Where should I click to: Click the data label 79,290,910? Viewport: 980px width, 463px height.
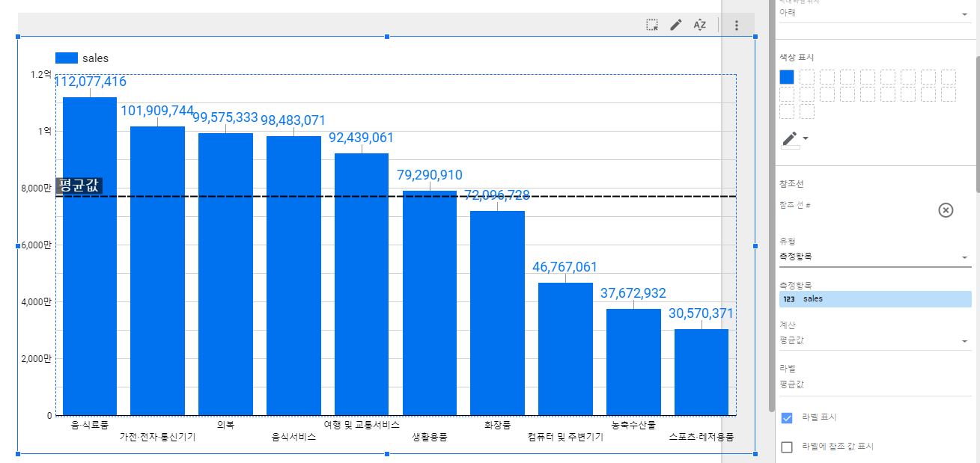429,175
